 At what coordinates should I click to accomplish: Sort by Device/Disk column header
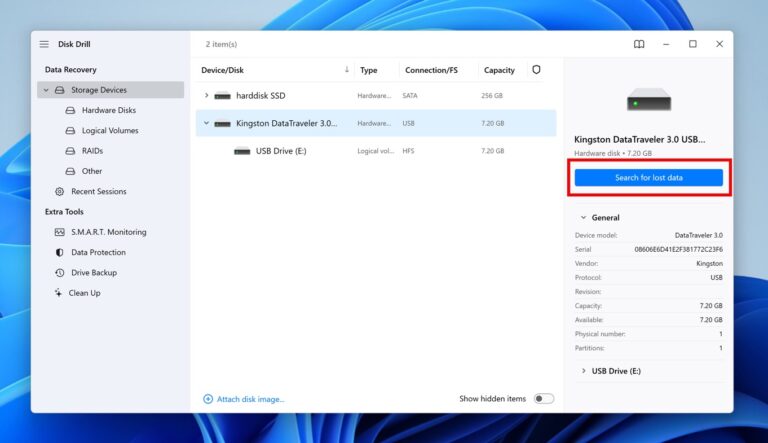(222, 70)
